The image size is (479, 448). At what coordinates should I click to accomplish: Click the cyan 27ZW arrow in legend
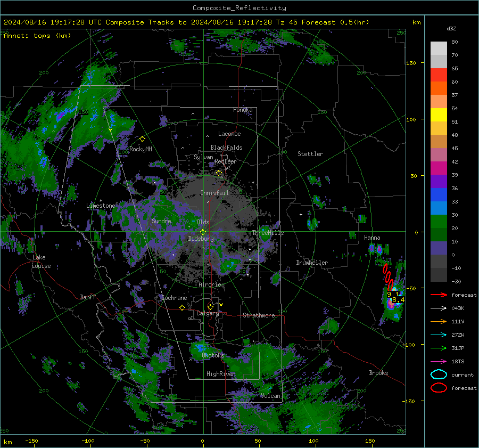[x=439, y=335]
